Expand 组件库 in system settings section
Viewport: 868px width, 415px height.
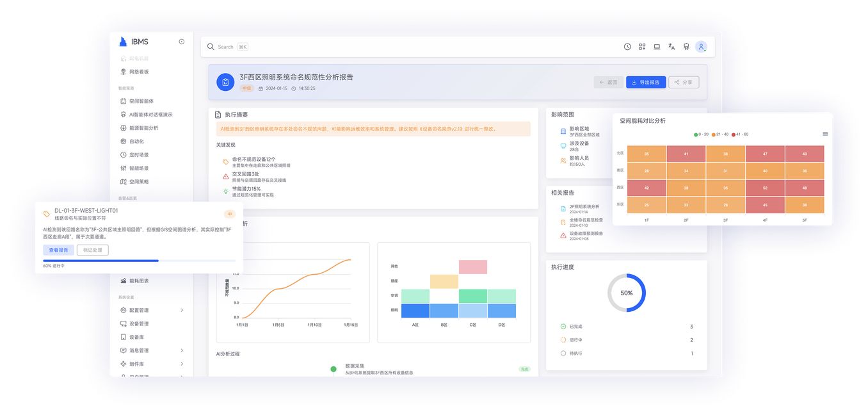(143, 364)
